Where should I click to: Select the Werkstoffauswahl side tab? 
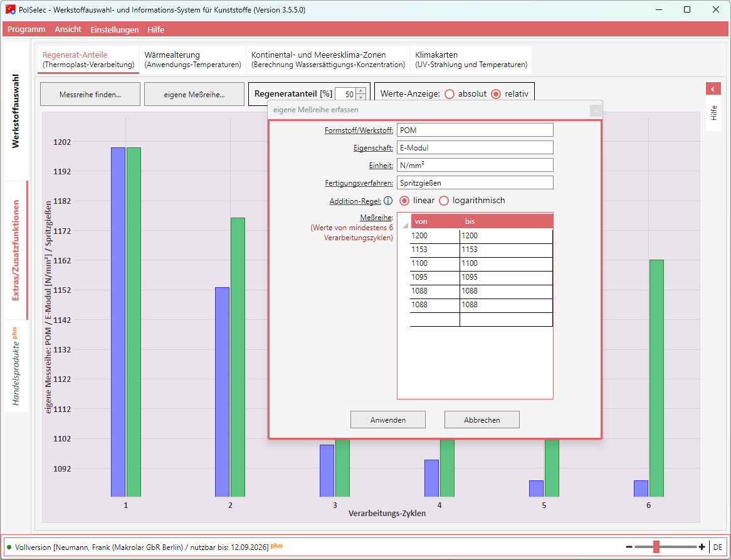tap(16, 111)
